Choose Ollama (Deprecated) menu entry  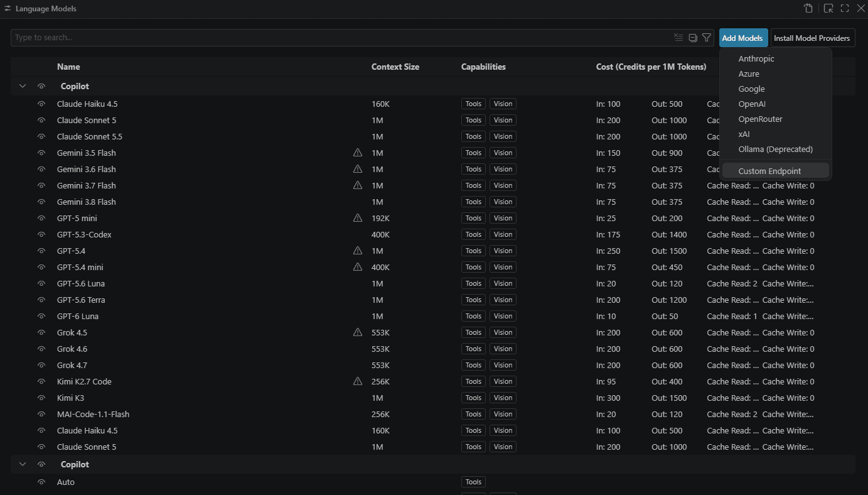pyautogui.click(x=776, y=149)
